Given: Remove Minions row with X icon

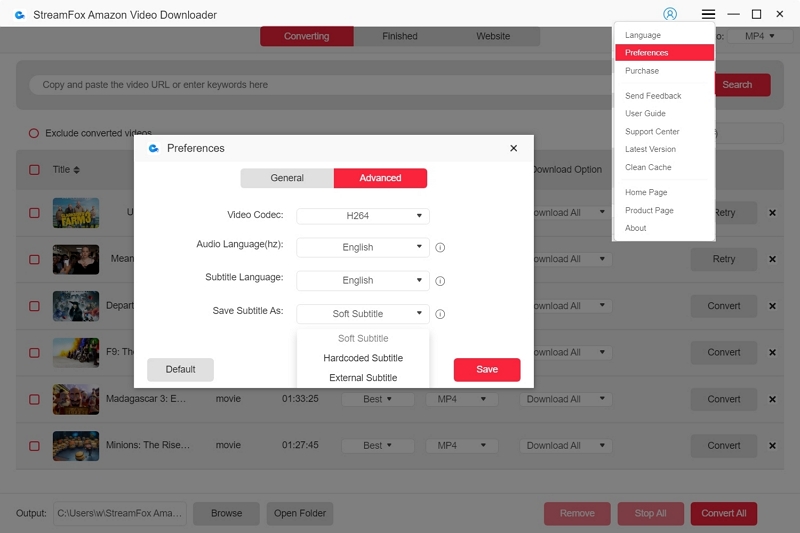Looking at the screenshot, I should coord(772,446).
